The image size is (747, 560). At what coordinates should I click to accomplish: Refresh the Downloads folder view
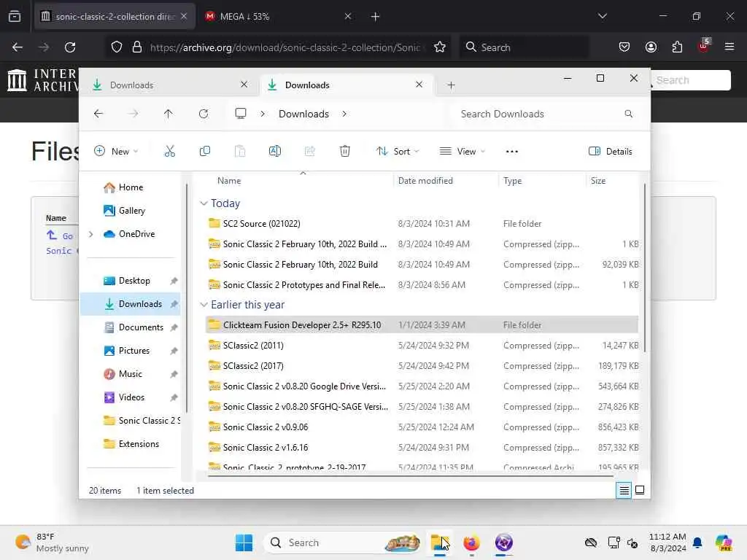click(x=204, y=114)
